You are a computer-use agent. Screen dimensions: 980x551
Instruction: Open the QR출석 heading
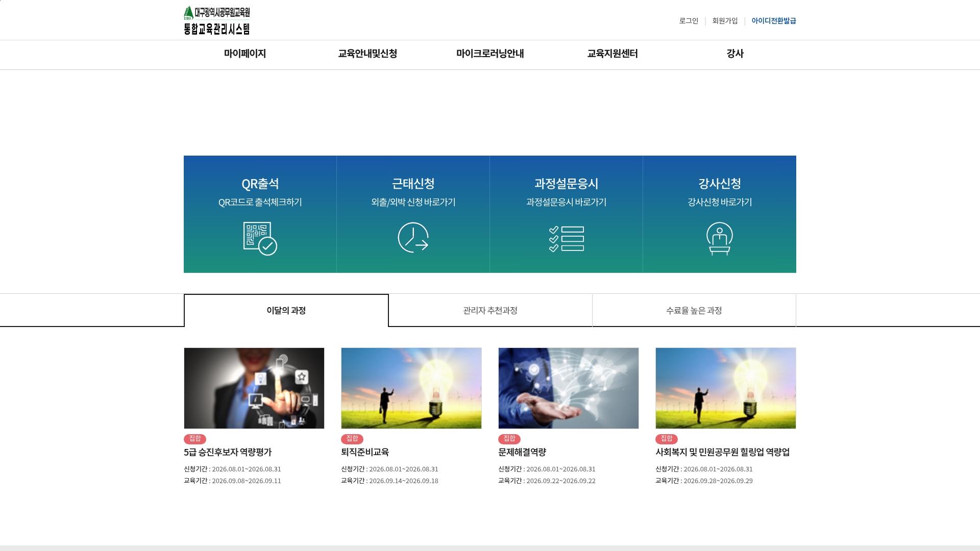pos(260,184)
